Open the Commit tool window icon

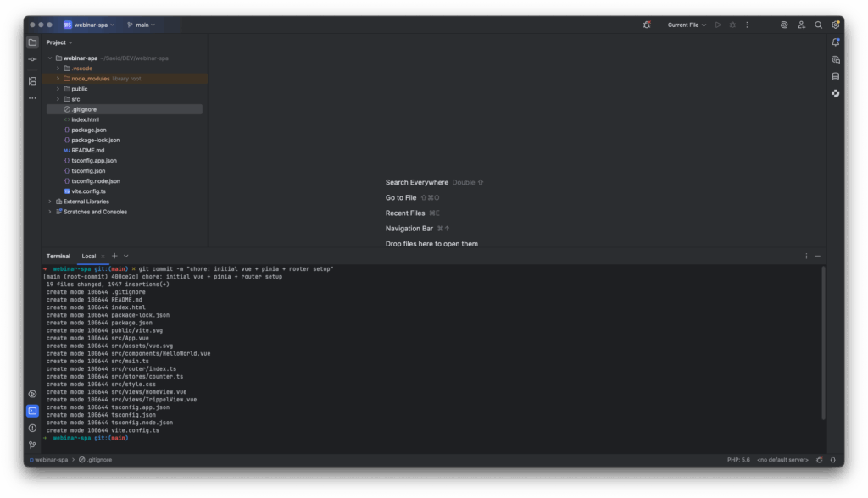tap(32, 59)
